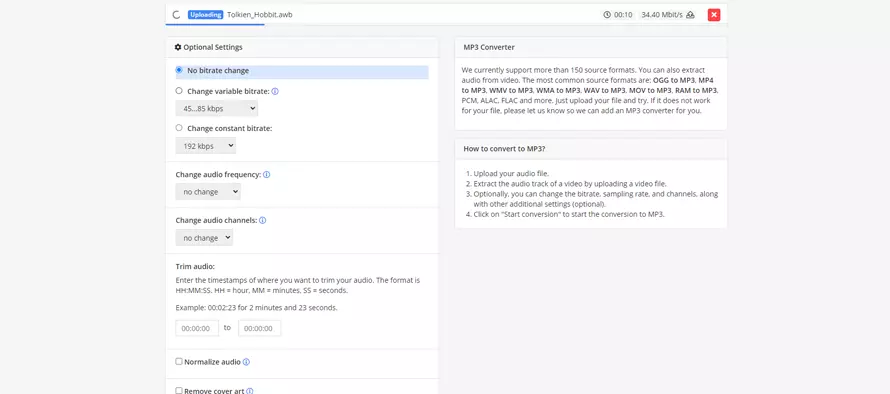Enable the Normalize audio checkbox
890x394 pixels.
(x=179, y=361)
